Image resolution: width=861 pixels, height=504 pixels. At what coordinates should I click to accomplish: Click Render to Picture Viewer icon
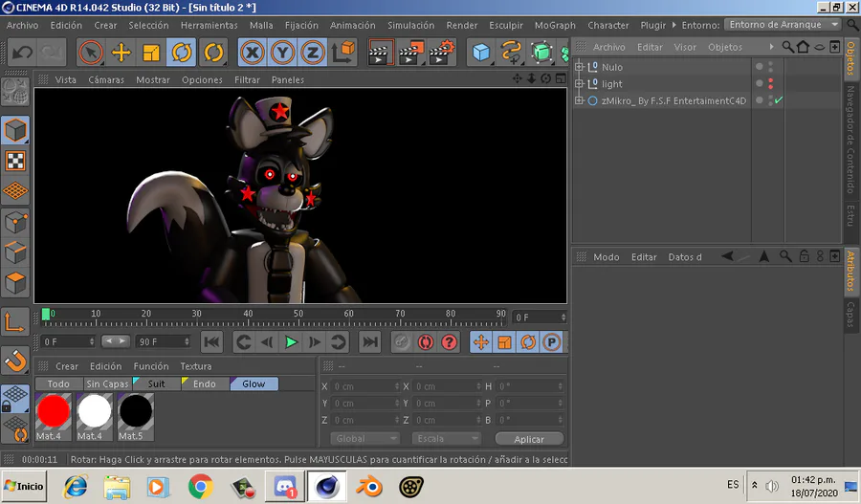(x=411, y=53)
